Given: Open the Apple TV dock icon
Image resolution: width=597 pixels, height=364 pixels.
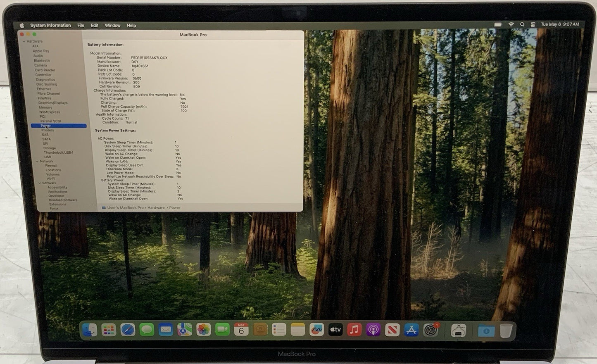Looking at the screenshot, I should [335, 330].
